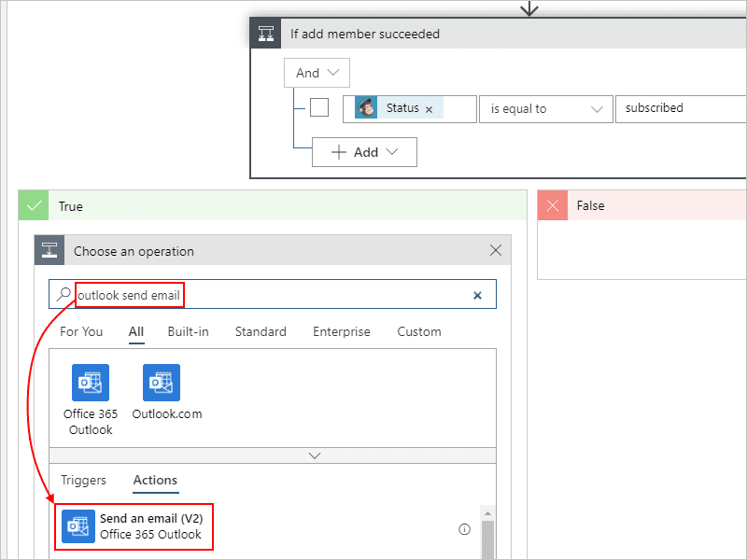The image size is (747, 560).
Task: Remove the Status token with its x
Action: (x=429, y=109)
